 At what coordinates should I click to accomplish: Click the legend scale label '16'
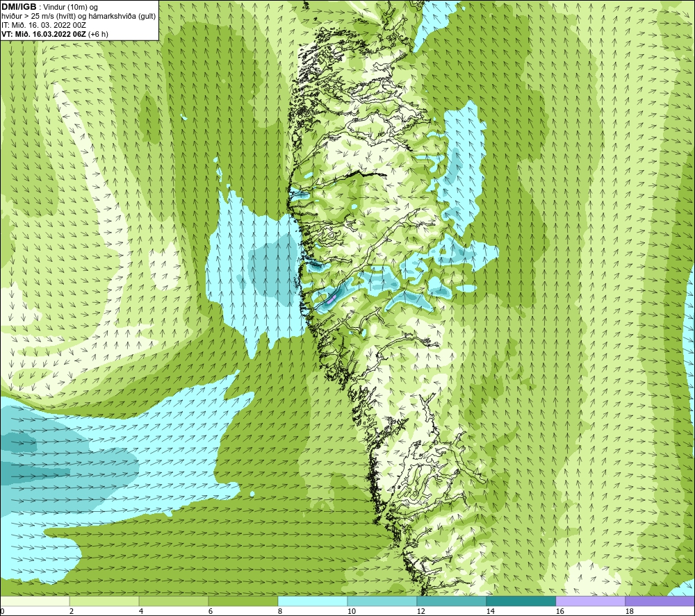[x=559, y=611]
